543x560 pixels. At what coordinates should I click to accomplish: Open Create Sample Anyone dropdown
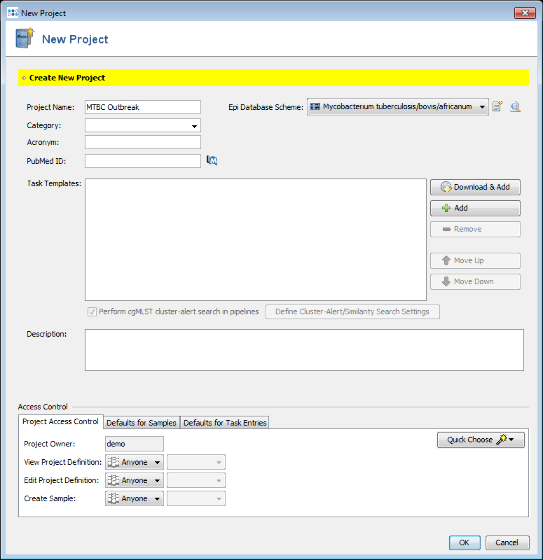[134, 499]
